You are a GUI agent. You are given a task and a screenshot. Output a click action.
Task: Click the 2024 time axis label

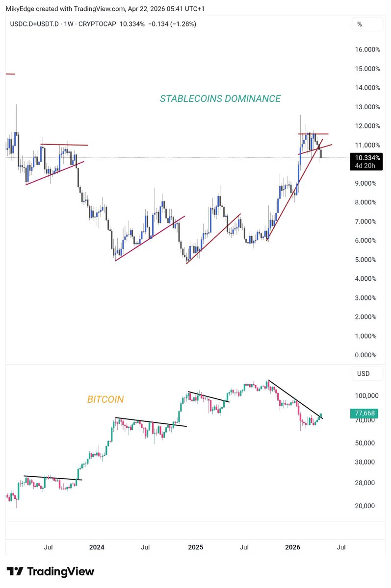click(x=97, y=546)
